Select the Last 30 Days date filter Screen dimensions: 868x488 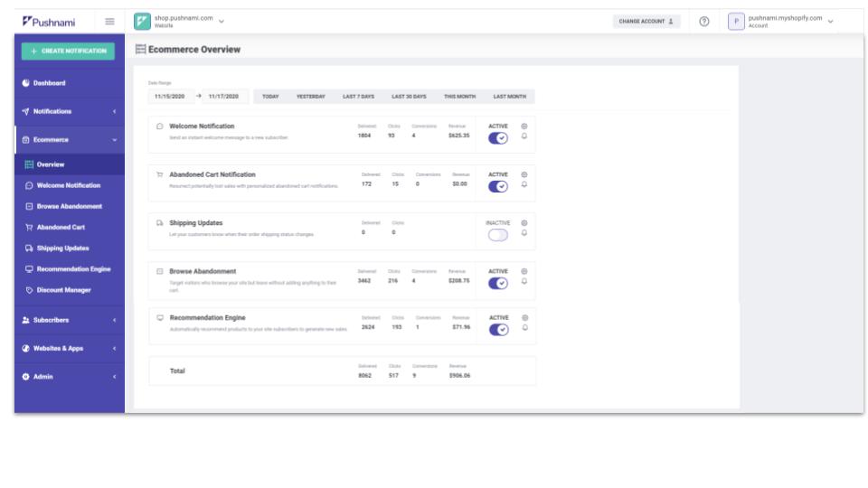click(409, 97)
